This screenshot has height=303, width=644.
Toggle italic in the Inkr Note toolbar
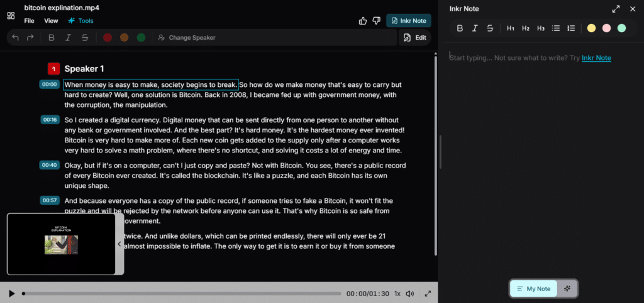(475, 28)
